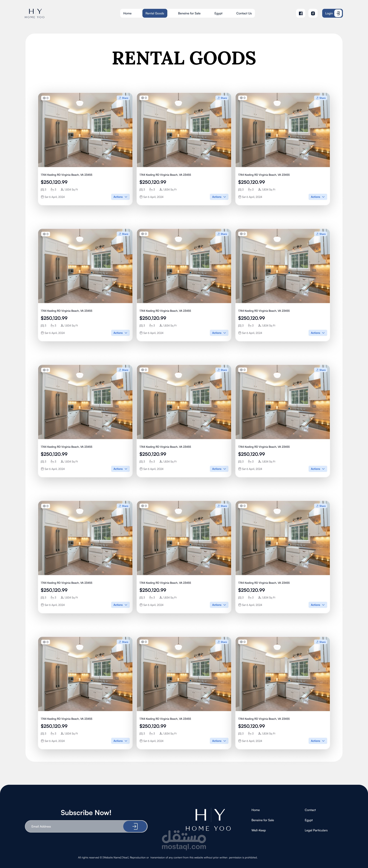This screenshot has width=368, height=868.
Task: Open the Instagram icon in header
Action: 313,13
